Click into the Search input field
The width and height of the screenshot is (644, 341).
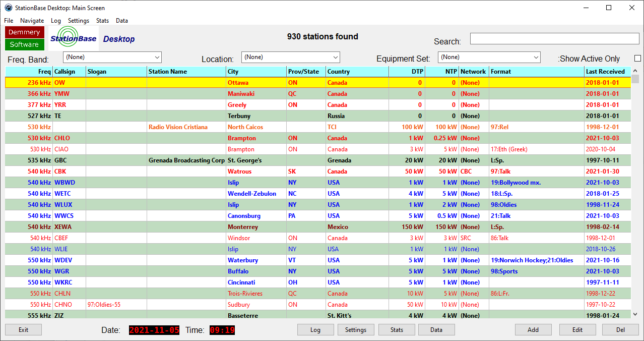tap(554, 39)
